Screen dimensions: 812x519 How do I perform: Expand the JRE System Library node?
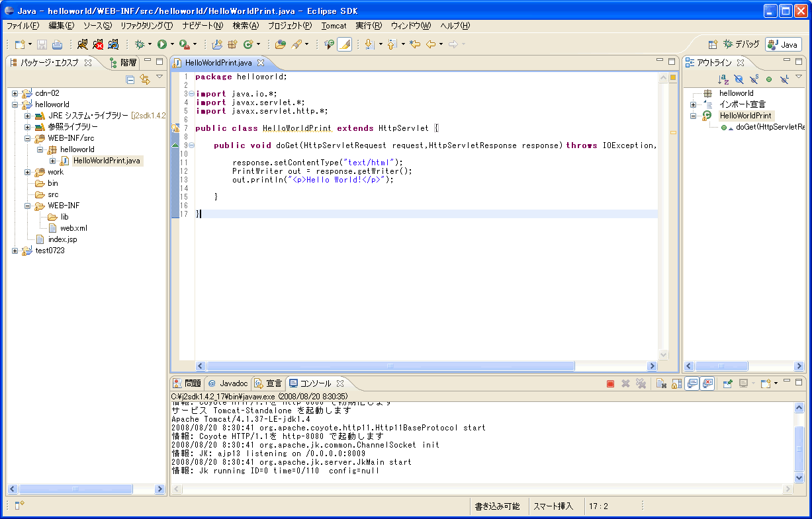click(28, 116)
